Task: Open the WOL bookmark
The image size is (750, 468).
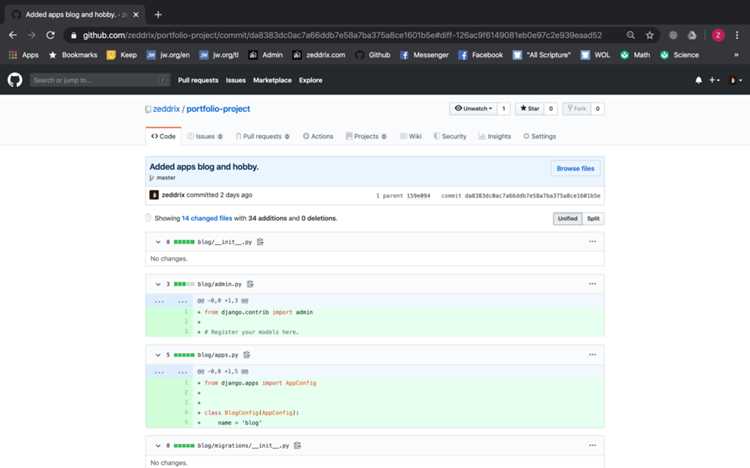Action: click(x=596, y=55)
